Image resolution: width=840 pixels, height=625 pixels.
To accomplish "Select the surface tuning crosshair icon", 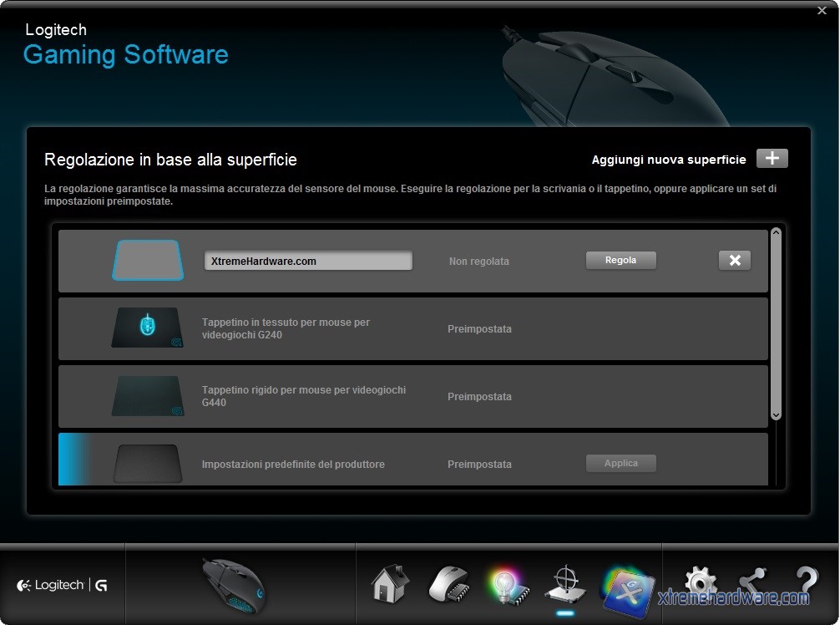I will [565, 583].
